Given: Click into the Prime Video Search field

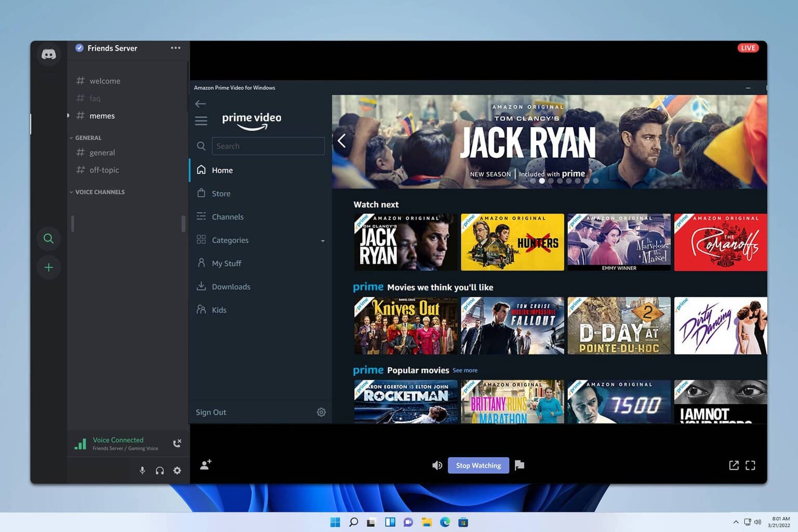Looking at the screenshot, I should click(268, 146).
